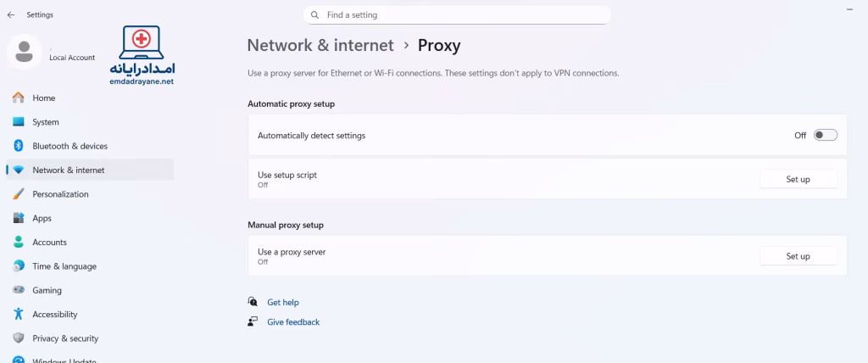868x363 pixels.
Task: Click the Accounts person icon
Action: 19,242
